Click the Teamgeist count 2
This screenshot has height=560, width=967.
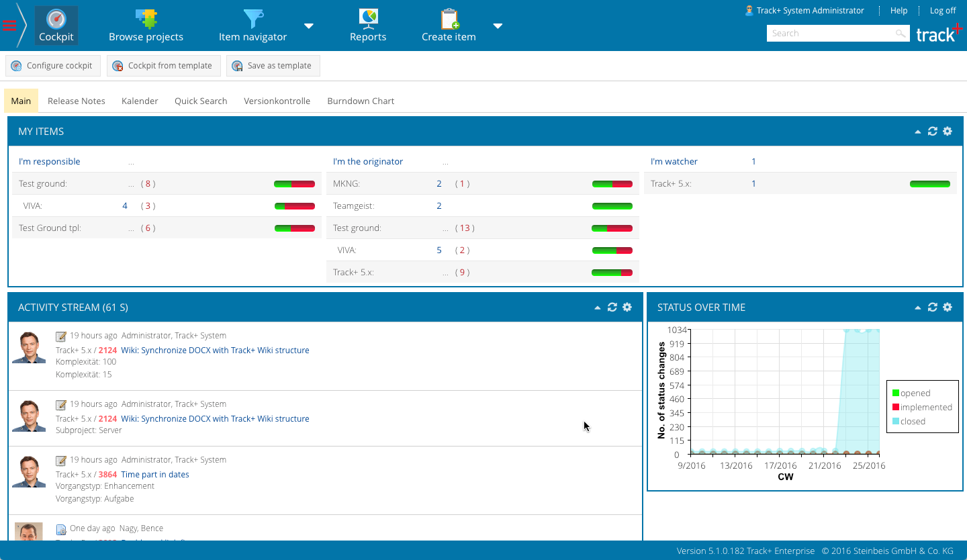click(439, 206)
